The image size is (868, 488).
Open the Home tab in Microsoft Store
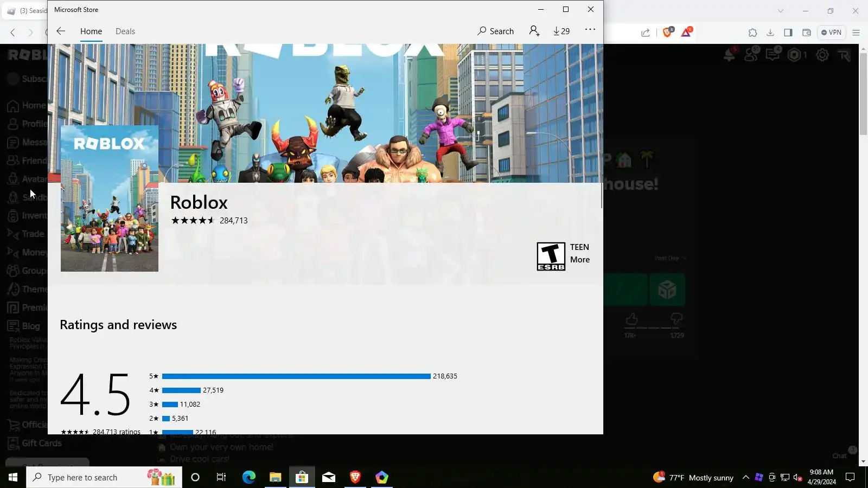(91, 31)
